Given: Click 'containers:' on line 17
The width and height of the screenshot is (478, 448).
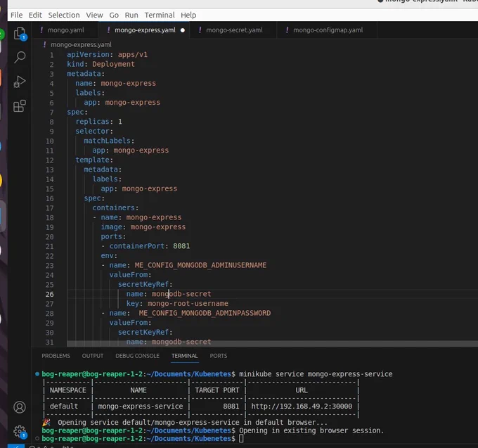Looking at the screenshot, I should coord(115,207).
